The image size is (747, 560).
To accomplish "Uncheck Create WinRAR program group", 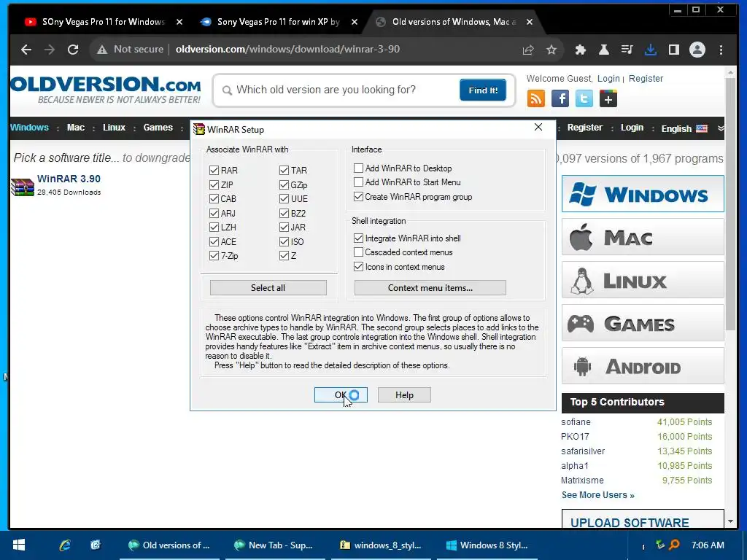I will pos(358,196).
